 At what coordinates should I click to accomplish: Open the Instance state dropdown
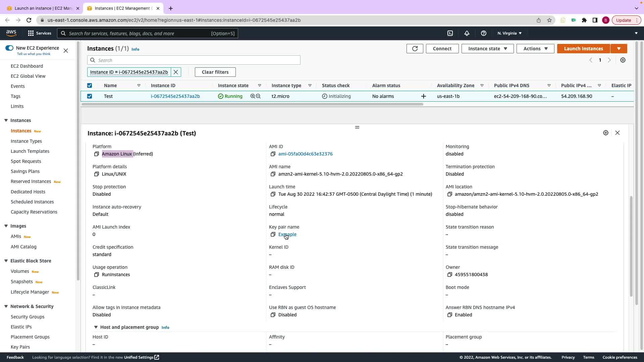coord(487,49)
